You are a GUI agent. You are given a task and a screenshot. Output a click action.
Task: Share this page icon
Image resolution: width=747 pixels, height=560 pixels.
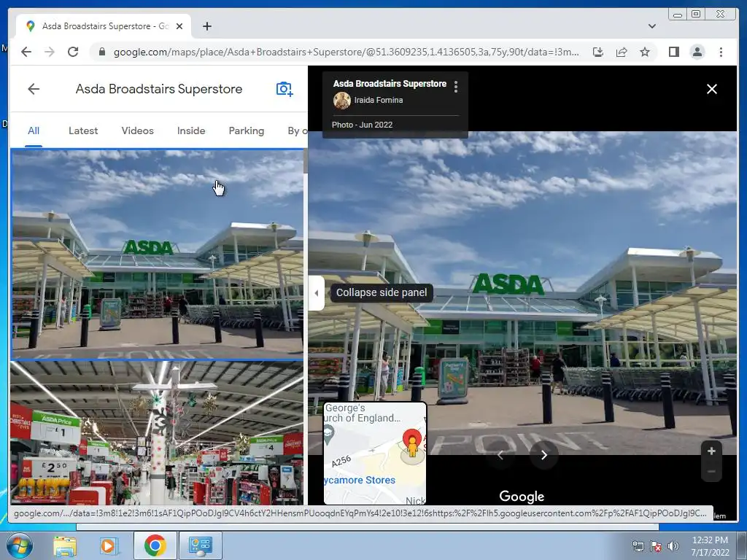pos(622,52)
